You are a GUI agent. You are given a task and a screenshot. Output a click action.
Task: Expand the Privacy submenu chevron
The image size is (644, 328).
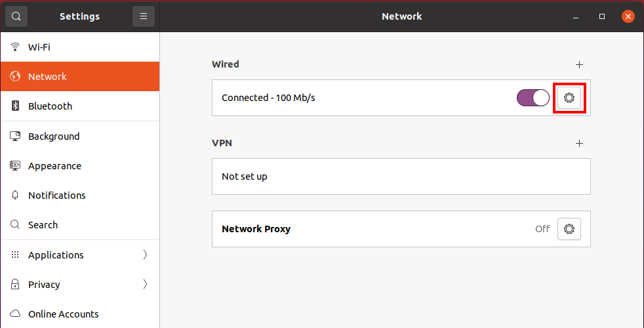tap(145, 285)
